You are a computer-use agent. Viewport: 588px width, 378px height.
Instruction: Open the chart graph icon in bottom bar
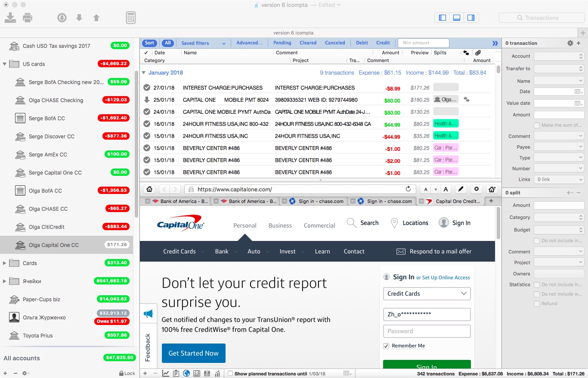[x=166, y=374]
